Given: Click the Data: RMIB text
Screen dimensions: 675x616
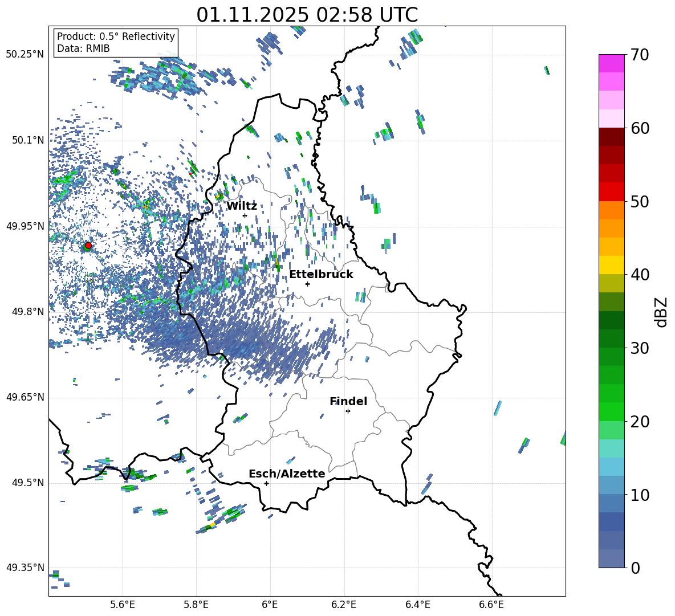Looking at the screenshot, I should pos(83,48).
